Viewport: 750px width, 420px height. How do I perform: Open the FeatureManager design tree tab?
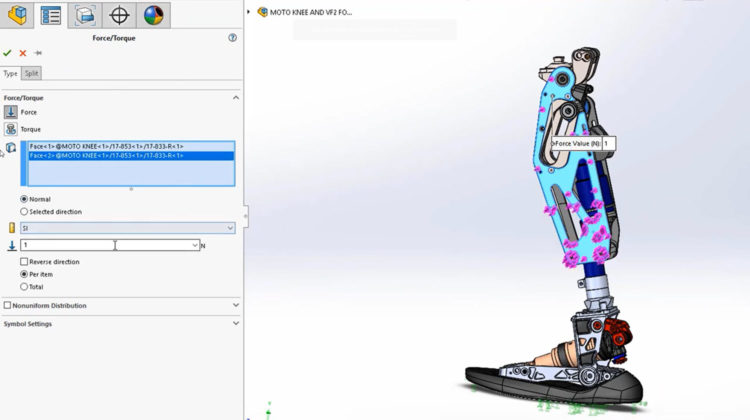tap(17, 15)
